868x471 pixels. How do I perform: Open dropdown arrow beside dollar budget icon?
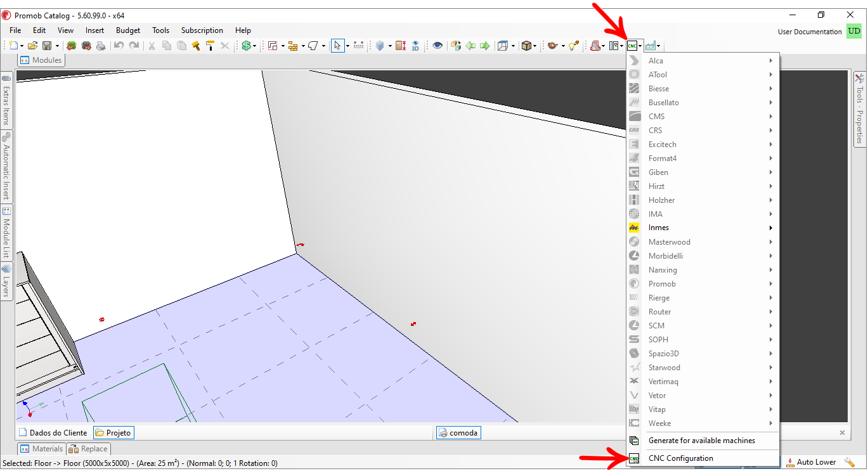255,46
